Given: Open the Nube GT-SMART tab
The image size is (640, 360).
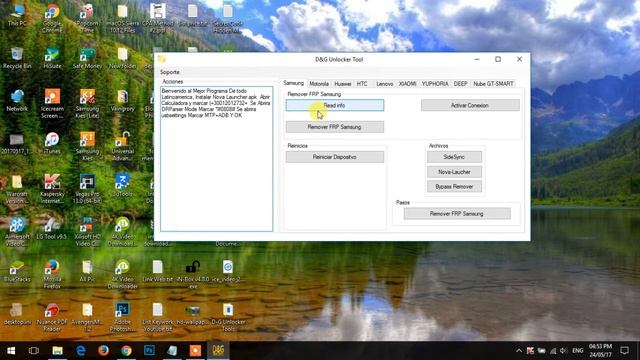Looking at the screenshot, I should point(493,84).
